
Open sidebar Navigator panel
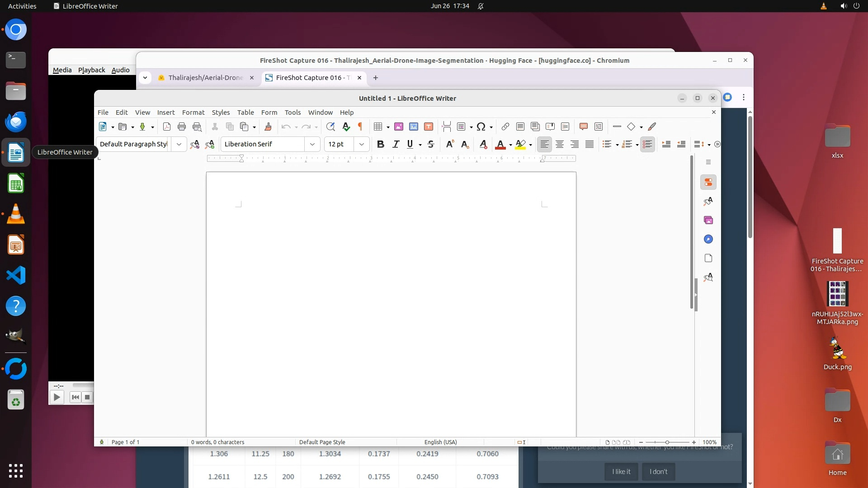(x=708, y=239)
